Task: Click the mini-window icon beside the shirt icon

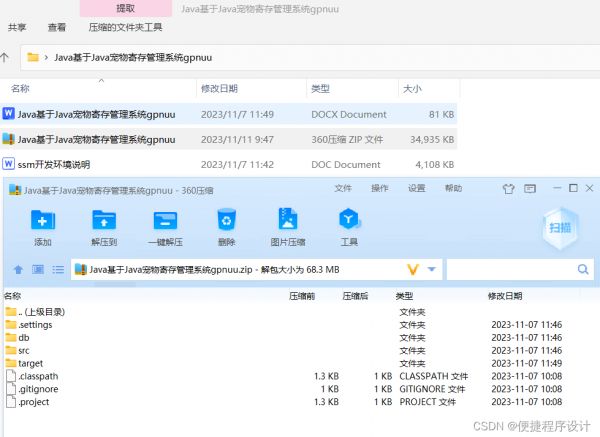Action: (530, 188)
